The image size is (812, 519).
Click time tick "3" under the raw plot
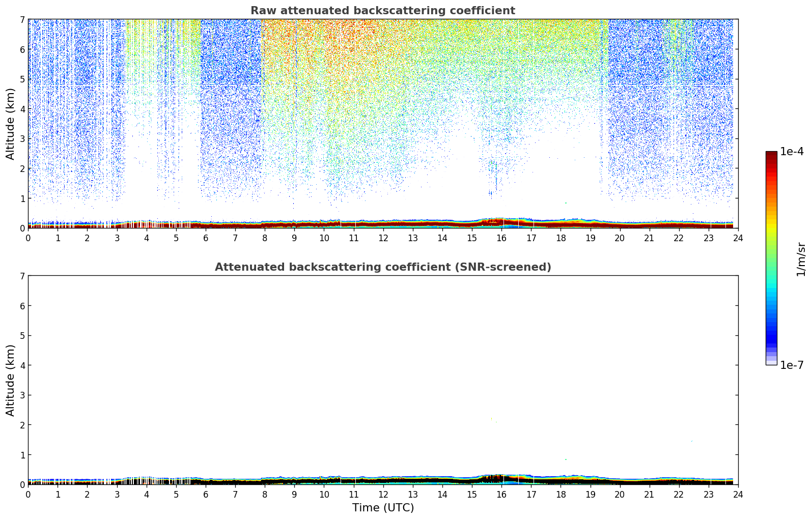click(x=117, y=238)
